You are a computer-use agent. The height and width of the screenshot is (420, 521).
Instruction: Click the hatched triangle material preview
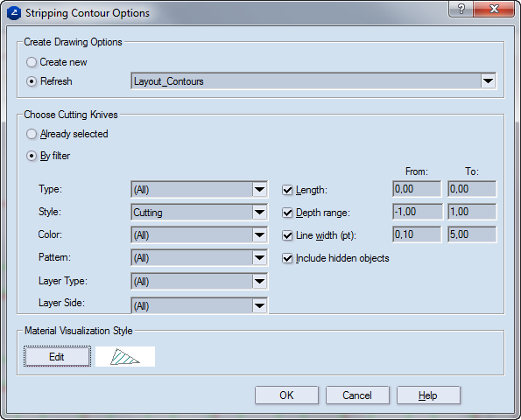[x=125, y=357]
